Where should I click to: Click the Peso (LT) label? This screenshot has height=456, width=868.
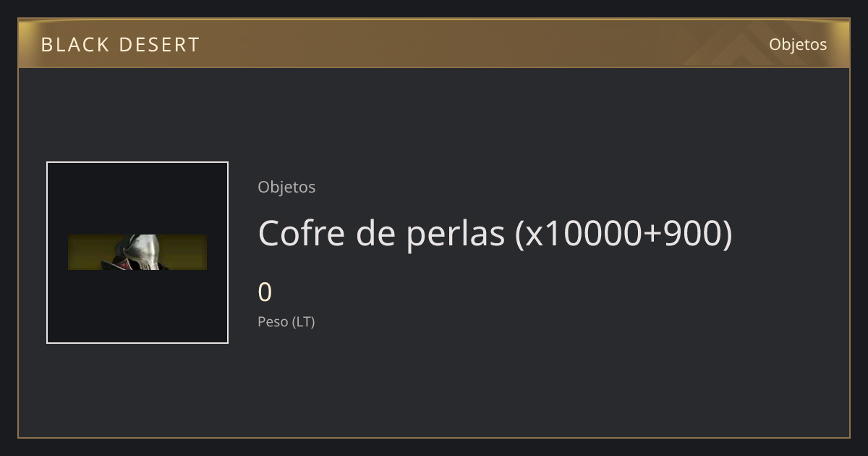pos(286,322)
